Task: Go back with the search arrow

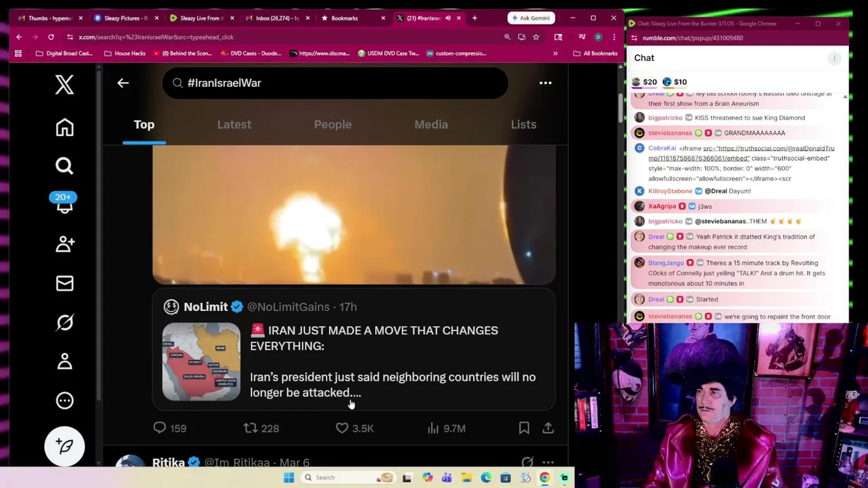Action: point(123,83)
